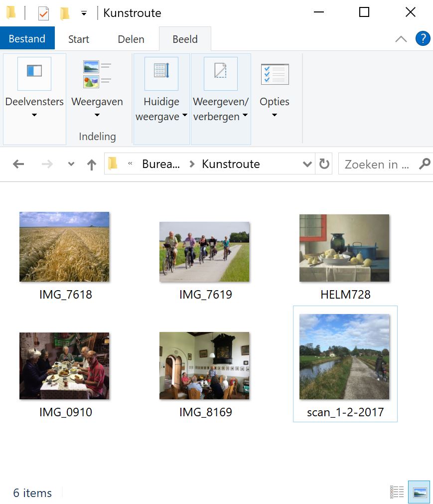The width and height of the screenshot is (433, 504).
Task: Open Weergeven/verbergen dropdown
Action: tap(245, 115)
